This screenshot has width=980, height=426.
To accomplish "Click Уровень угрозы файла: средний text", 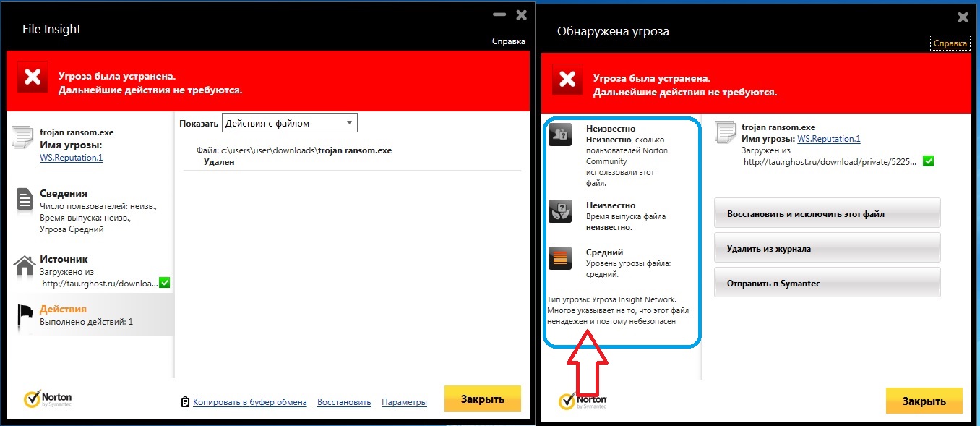I will [x=628, y=269].
